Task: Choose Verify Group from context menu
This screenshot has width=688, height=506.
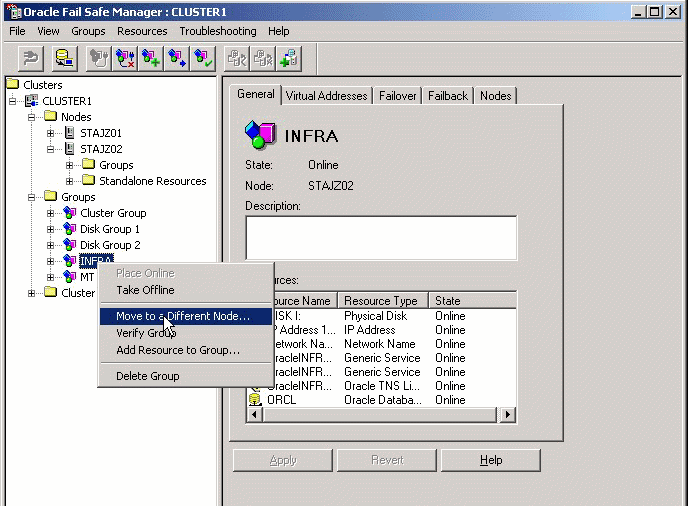Action: click(146, 333)
